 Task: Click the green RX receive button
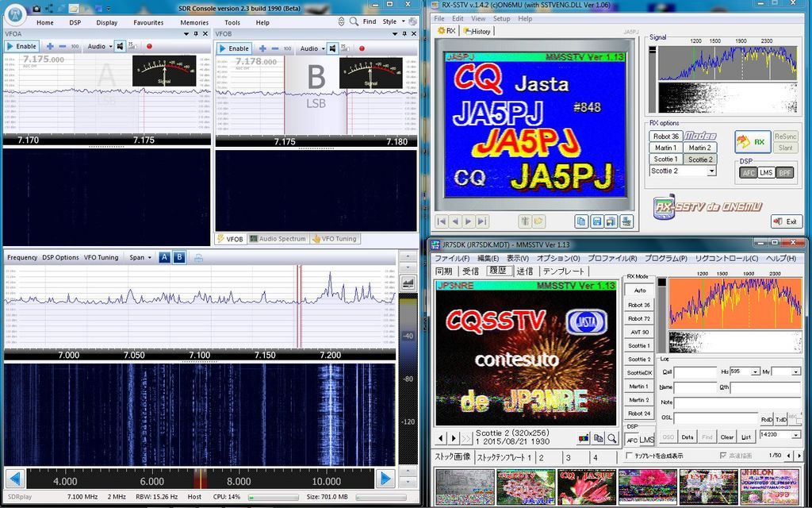tap(753, 141)
